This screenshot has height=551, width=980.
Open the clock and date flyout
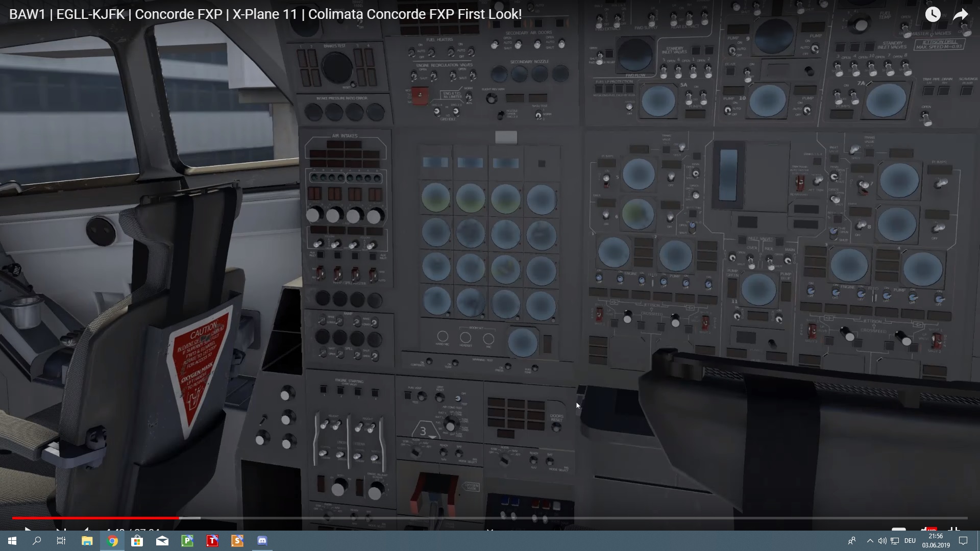(936, 541)
